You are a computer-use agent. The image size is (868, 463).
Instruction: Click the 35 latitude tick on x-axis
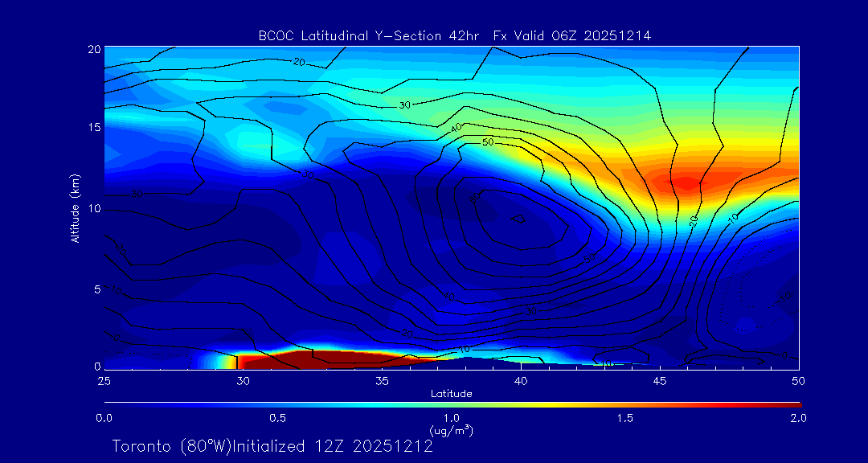pyautogui.click(x=382, y=379)
